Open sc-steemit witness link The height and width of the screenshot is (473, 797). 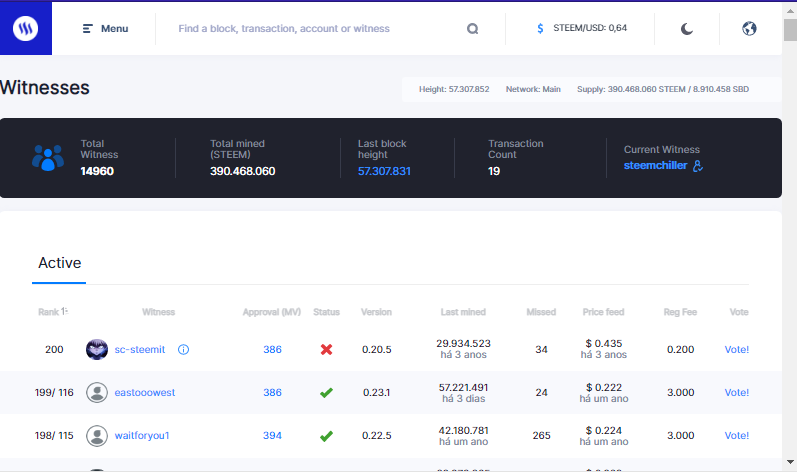click(x=140, y=350)
